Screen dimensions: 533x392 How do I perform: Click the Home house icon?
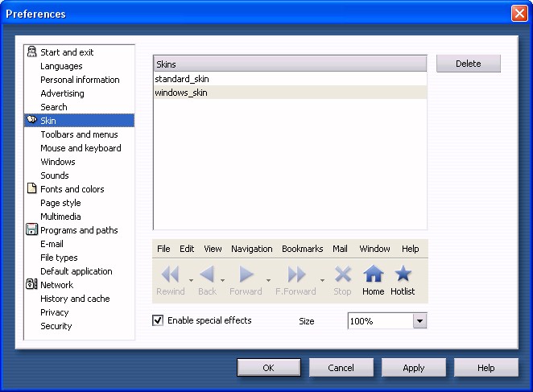coord(373,274)
